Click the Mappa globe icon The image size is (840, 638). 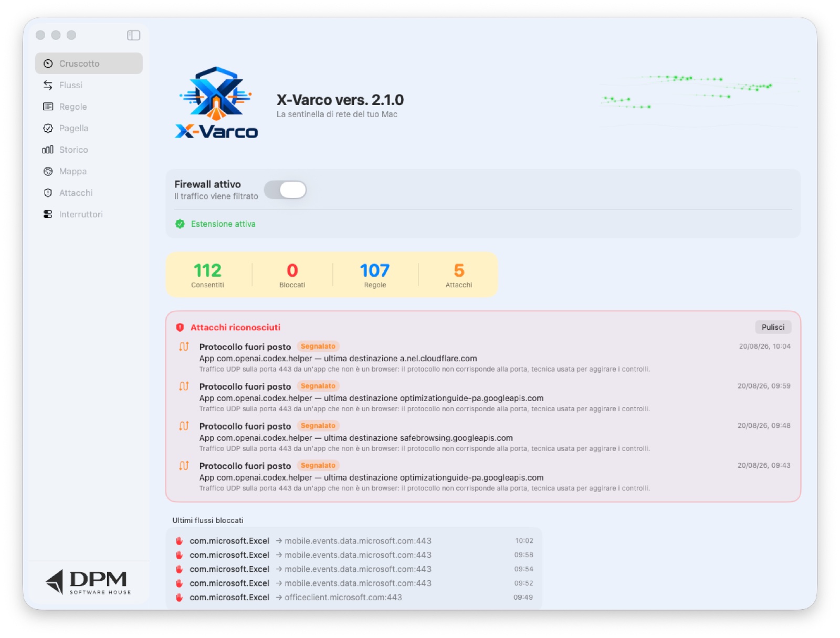pos(48,171)
